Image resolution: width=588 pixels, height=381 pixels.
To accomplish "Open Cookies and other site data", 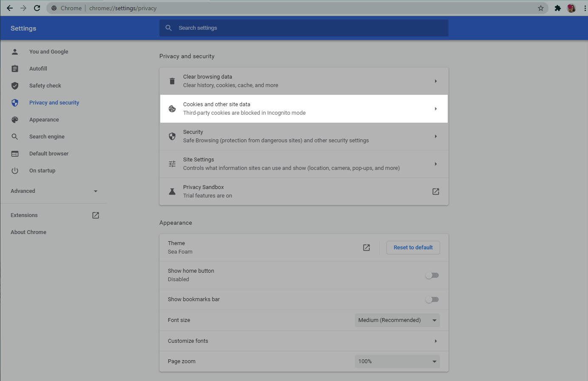I will tap(304, 109).
